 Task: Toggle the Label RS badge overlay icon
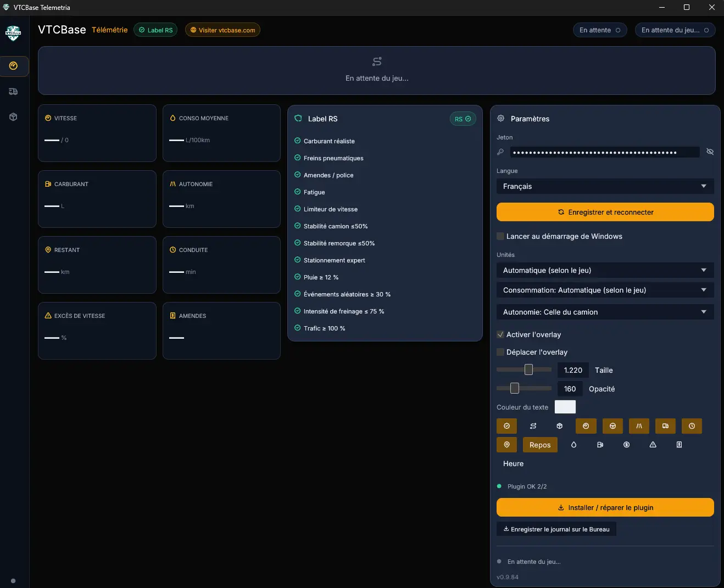tap(506, 426)
